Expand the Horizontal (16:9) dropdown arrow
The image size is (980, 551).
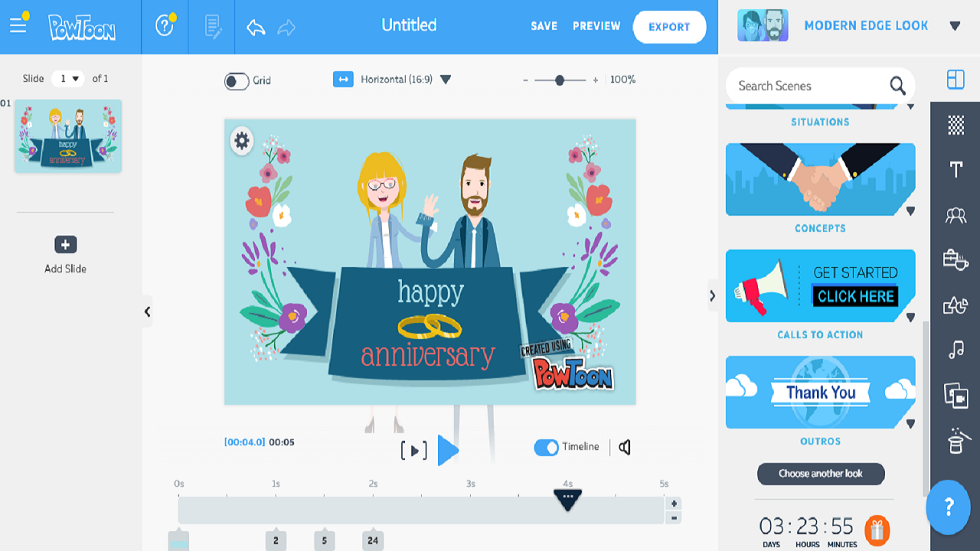pos(446,80)
